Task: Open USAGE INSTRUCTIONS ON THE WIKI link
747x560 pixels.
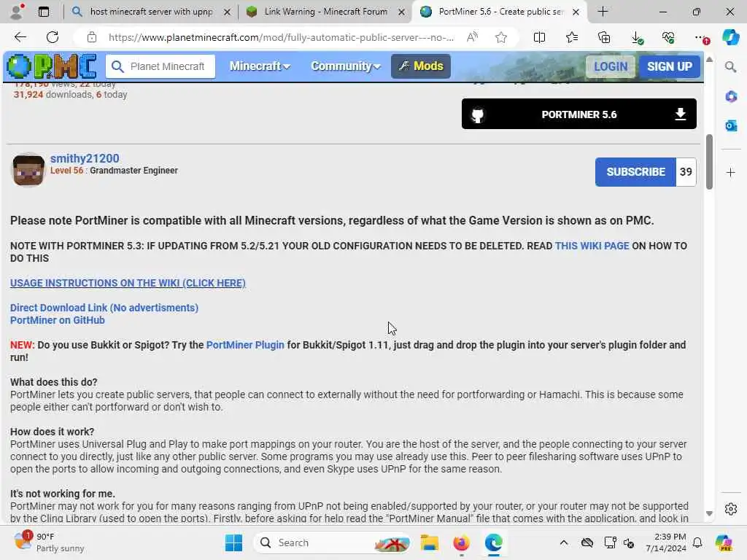Action: click(128, 283)
